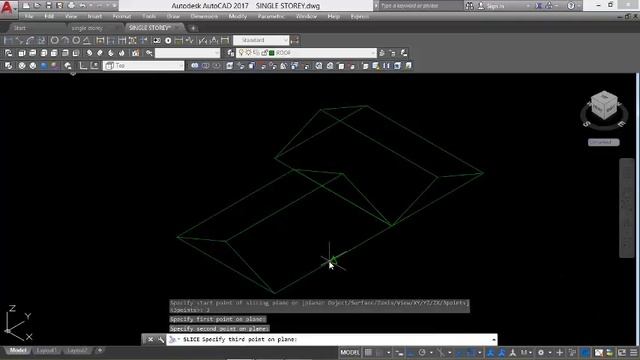Click the SLICE command line input

point(331,339)
